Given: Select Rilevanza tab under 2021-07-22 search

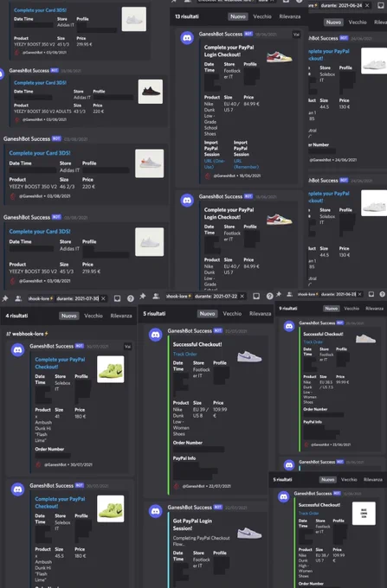Looking at the screenshot, I should [x=260, y=314].
